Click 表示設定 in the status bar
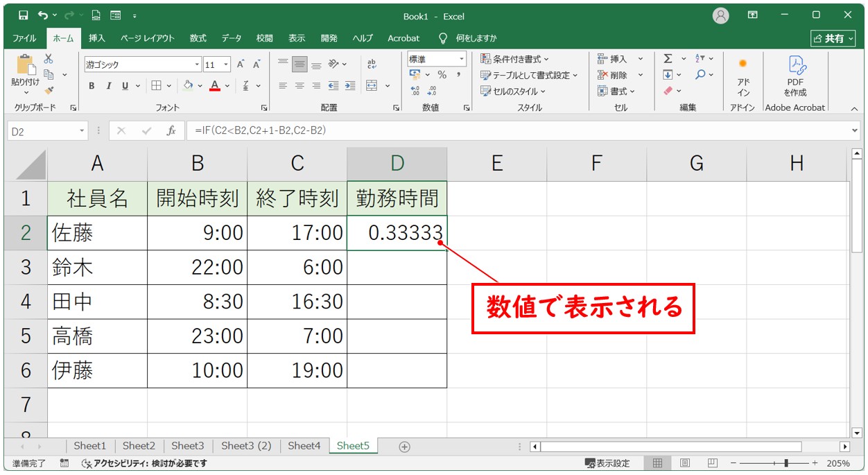The image size is (868, 475). (x=607, y=463)
